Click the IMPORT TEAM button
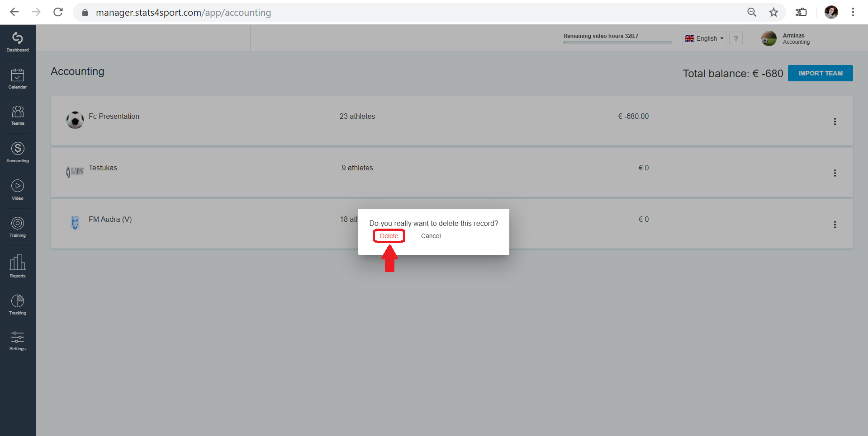This screenshot has height=436, width=868. (x=820, y=73)
